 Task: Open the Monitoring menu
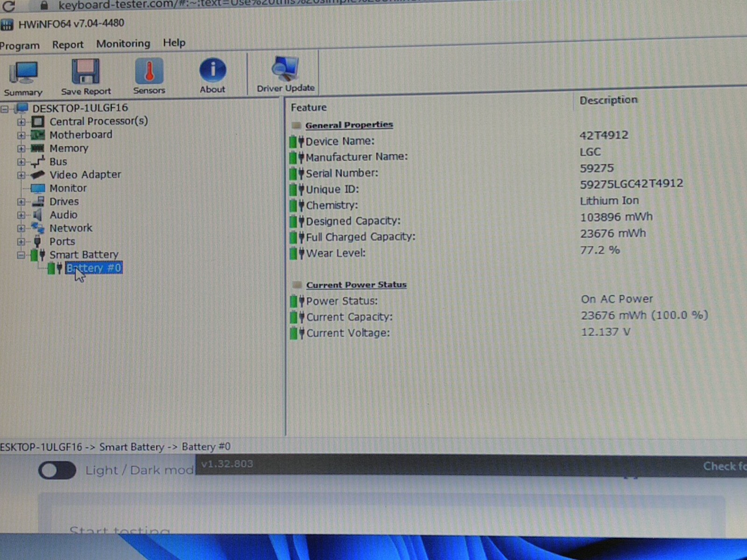123,44
